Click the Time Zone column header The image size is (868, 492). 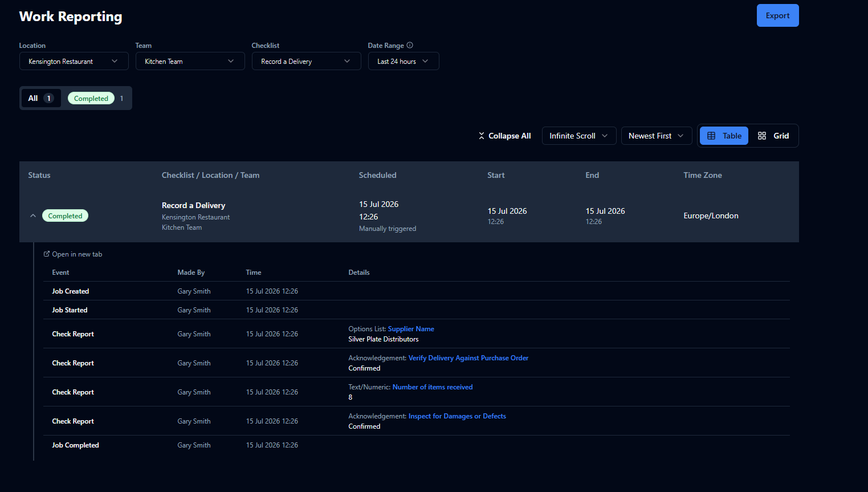pos(703,175)
